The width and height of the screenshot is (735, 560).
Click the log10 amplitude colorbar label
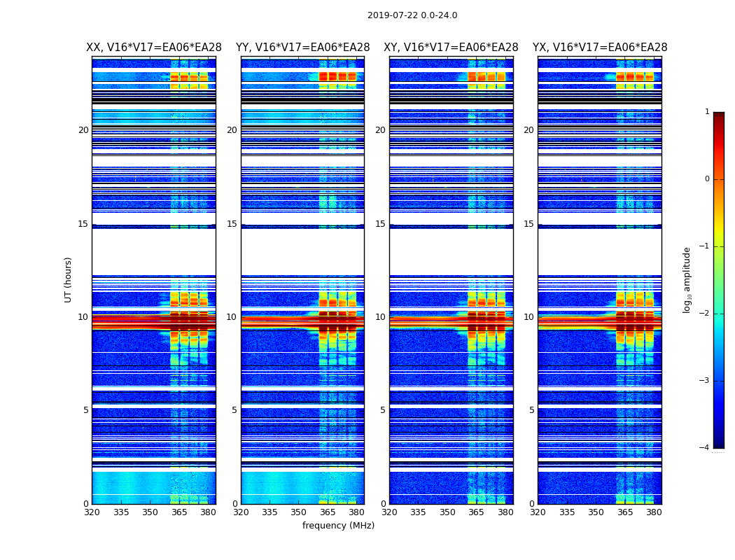point(687,280)
